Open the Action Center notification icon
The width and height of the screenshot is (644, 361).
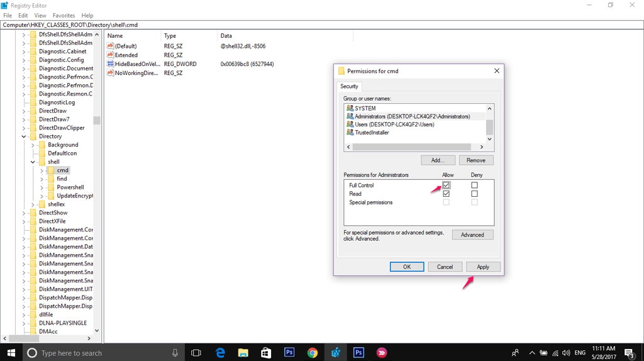click(628, 353)
